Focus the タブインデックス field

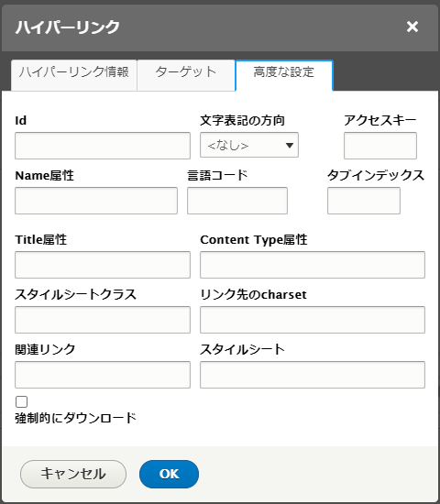364,201
